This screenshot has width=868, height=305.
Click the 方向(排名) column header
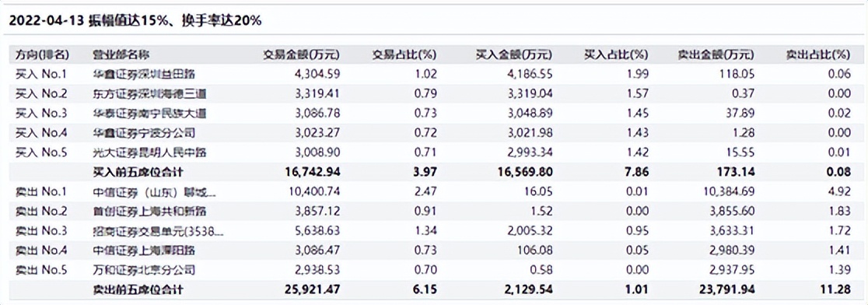coord(43,54)
